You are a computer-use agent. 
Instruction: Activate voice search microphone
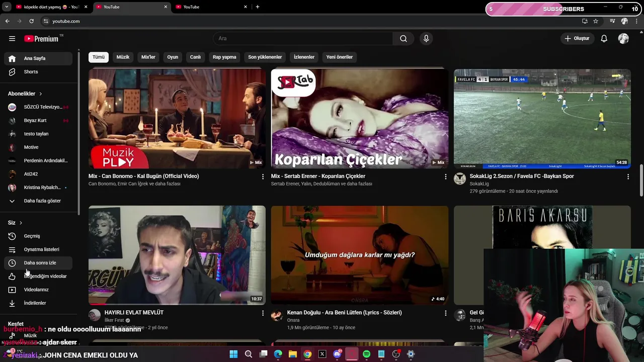(426, 39)
